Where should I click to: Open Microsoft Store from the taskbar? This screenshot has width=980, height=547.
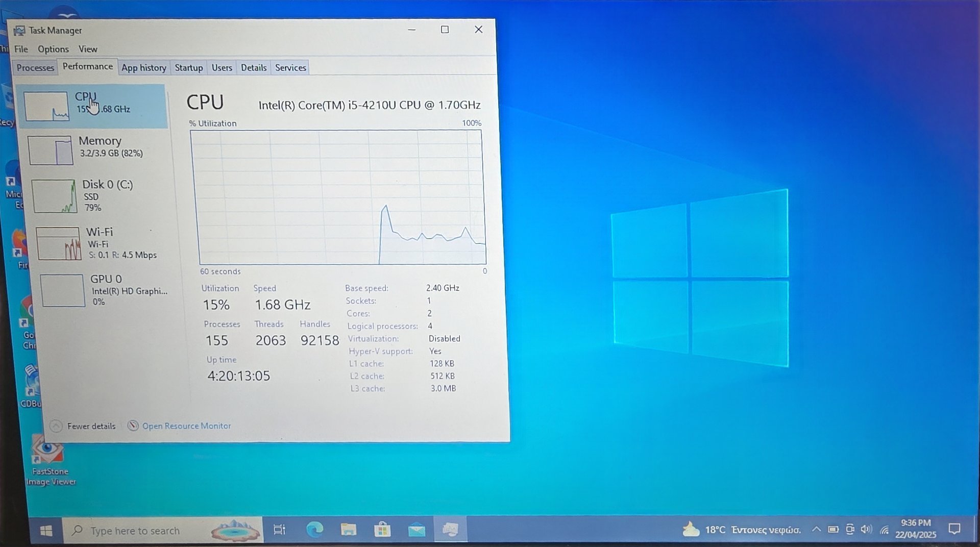tap(382, 530)
